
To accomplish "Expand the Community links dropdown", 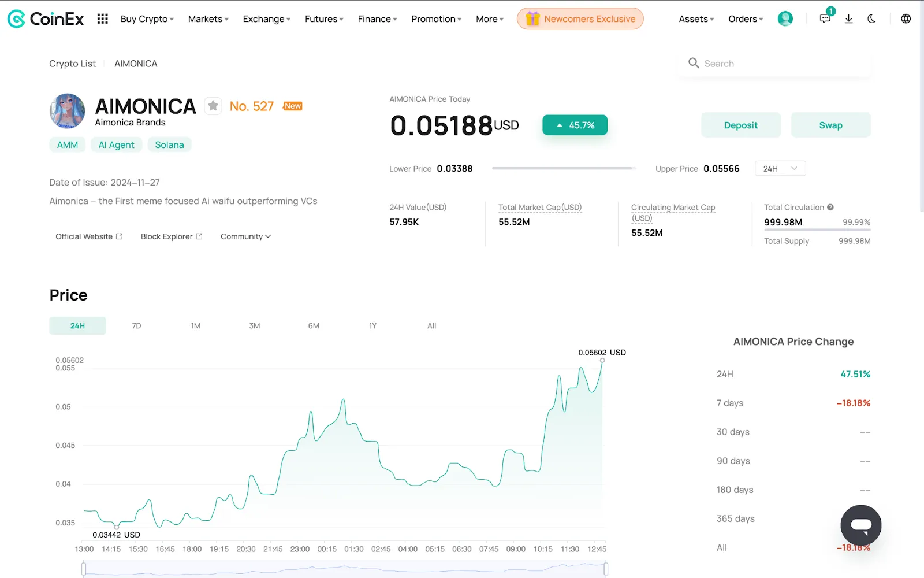I will [246, 236].
